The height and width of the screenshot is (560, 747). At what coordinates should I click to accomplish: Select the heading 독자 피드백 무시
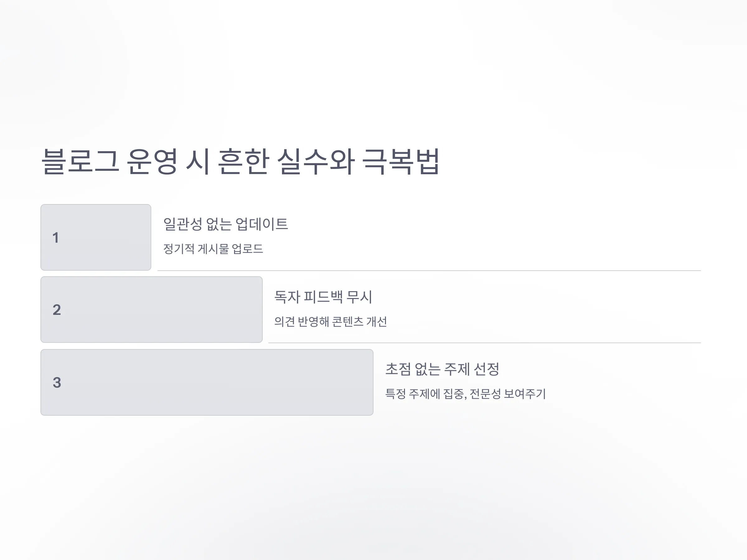coord(323,297)
